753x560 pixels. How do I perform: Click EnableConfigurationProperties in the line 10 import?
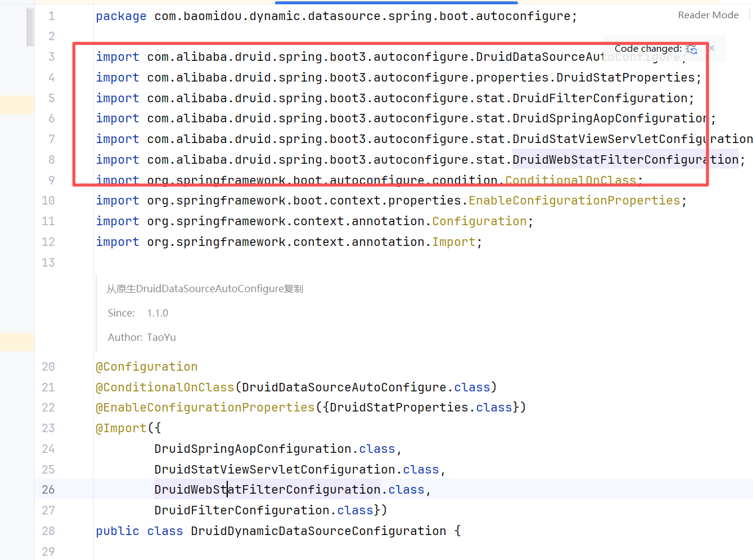coord(574,200)
